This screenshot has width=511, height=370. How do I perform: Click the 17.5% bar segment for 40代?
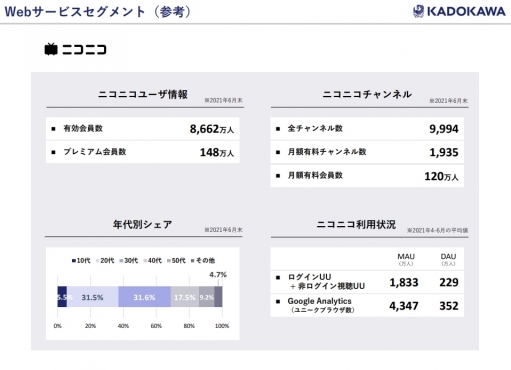click(x=185, y=297)
